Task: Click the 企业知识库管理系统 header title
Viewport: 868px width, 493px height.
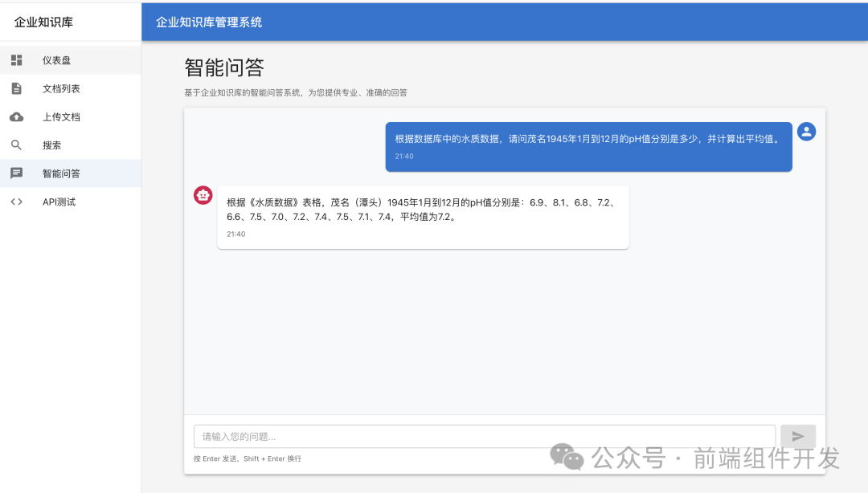Action: (x=209, y=22)
